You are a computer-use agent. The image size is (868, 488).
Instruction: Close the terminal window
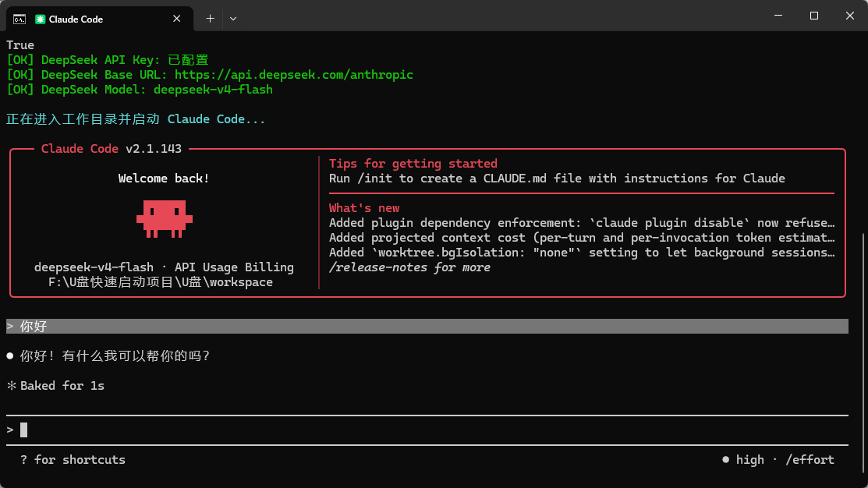pyautogui.click(x=850, y=16)
